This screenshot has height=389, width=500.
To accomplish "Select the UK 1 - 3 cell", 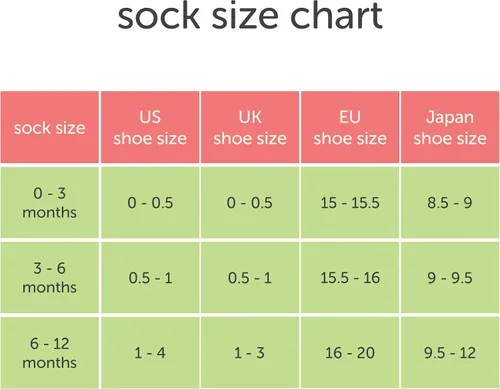I will coord(250,353).
